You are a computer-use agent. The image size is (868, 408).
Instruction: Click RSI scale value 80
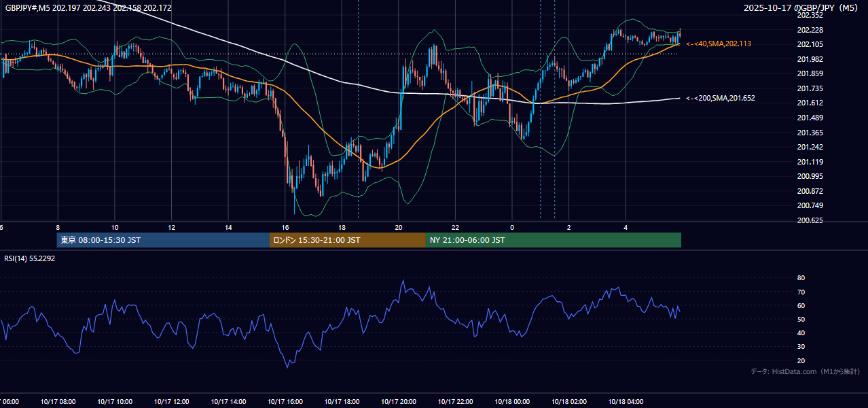tap(801, 278)
